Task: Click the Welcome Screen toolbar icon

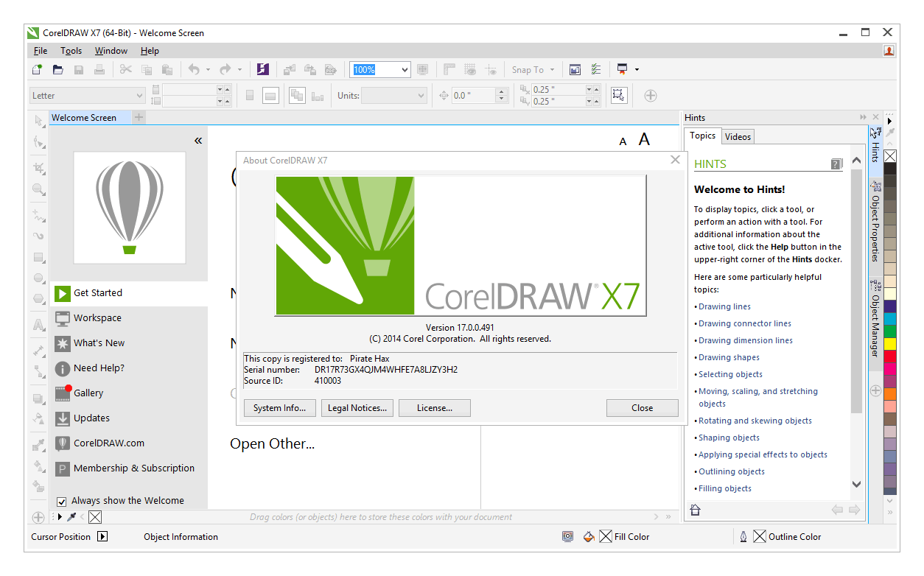Action: (575, 69)
